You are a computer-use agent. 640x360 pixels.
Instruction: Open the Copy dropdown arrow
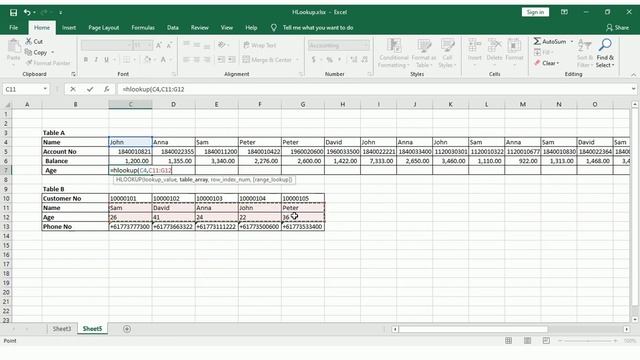[53, 52]
